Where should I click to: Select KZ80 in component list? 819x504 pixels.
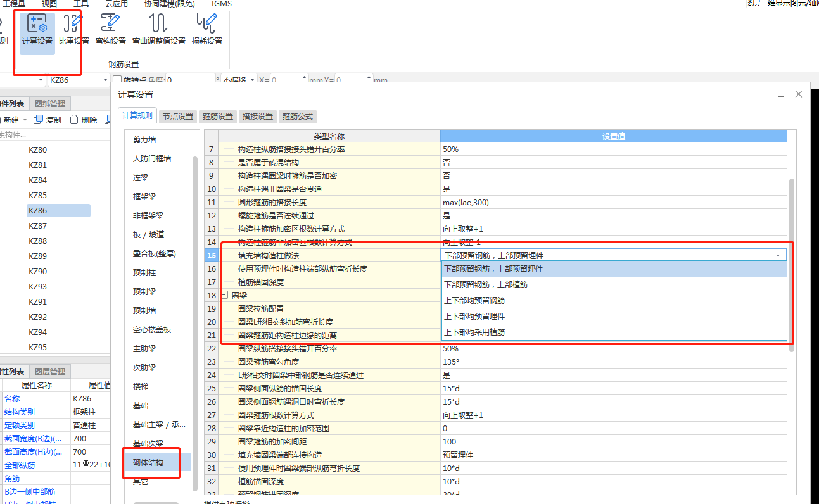(38, 150)
